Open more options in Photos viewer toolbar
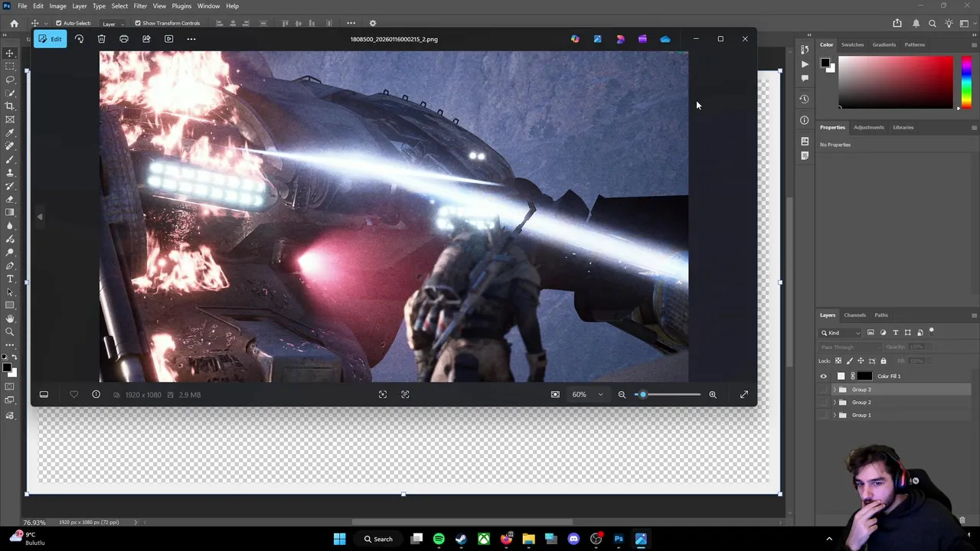 (191, 39)
